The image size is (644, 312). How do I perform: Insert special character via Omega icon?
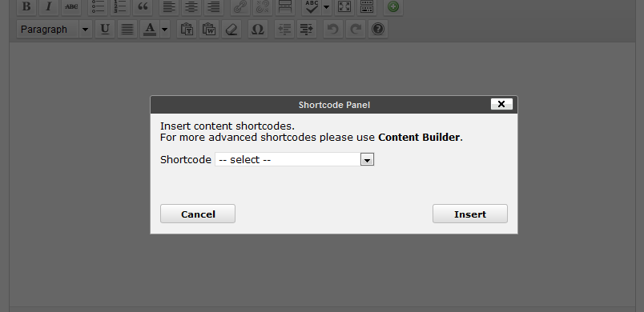coord(257,29)
